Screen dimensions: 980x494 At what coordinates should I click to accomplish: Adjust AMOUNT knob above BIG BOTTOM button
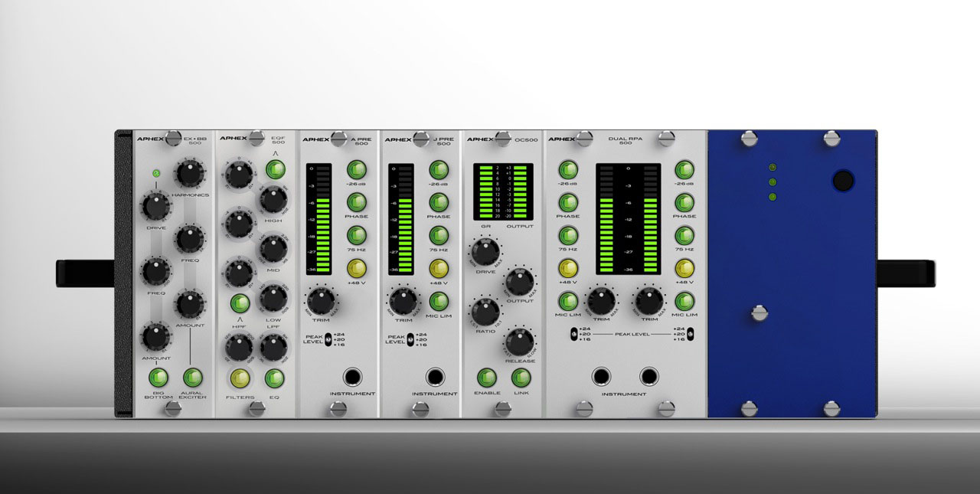[x=155, y=336]
